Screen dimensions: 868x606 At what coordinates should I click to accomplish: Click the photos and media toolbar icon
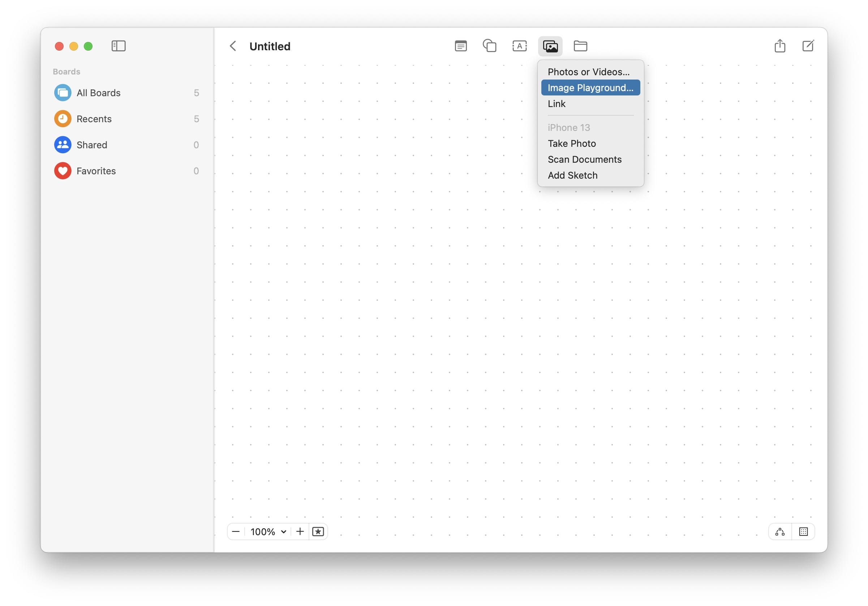pos(550,46)
